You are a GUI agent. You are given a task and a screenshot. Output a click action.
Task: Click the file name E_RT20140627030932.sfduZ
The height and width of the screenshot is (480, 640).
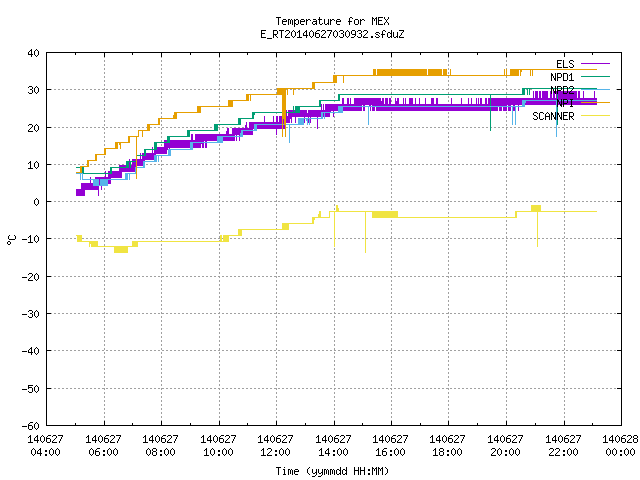tap(332, 34)
